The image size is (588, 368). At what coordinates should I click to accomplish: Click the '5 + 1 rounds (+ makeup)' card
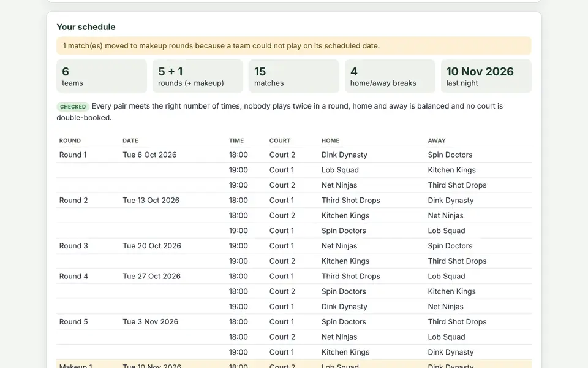pos(198,76)
